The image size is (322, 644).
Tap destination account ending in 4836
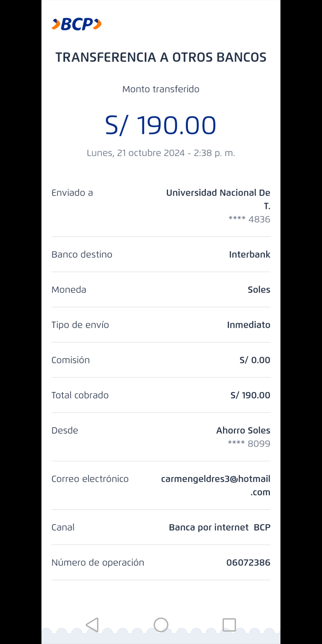pos(250,219)
